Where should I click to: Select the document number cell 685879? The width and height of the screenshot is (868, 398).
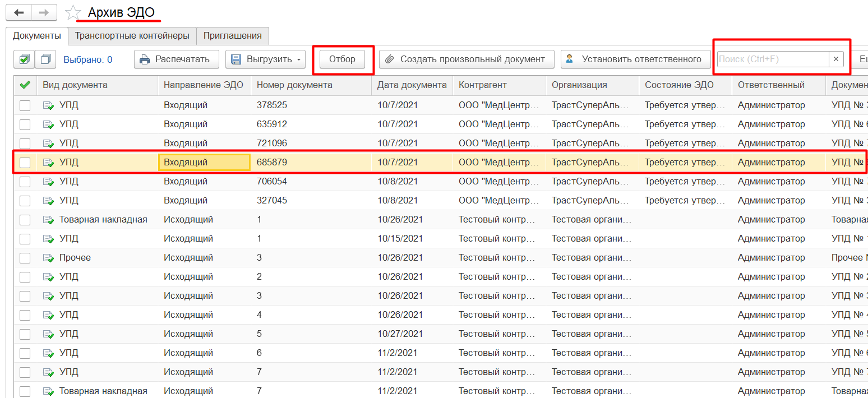pos(311,163)
